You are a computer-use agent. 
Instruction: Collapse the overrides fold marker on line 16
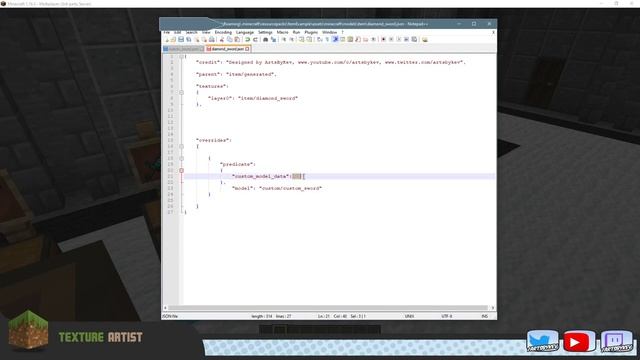(181, 146)
